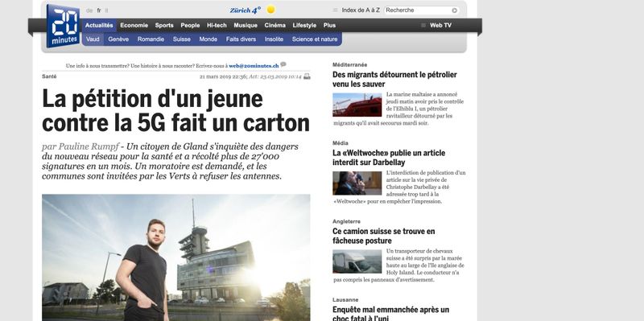Open the migrants pétrolier article headline
Viewport: 644px width, 321px height.
(394, 79)
